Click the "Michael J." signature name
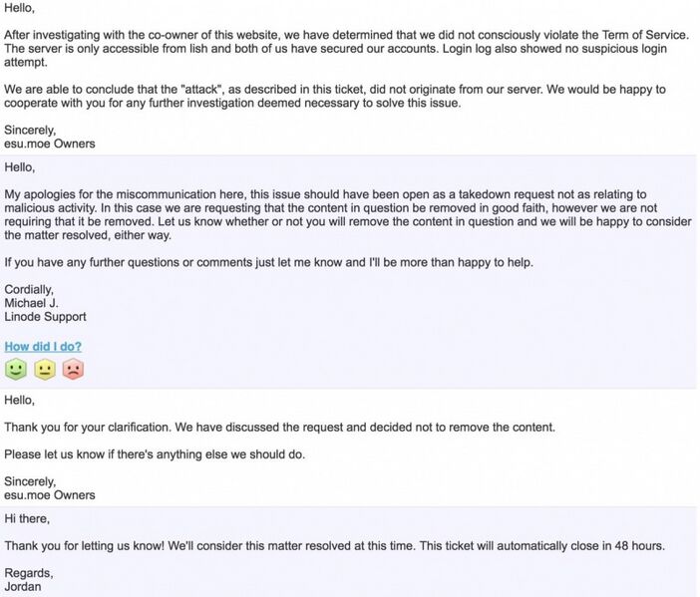Screen dimensions: 700x597 (31, 303)
